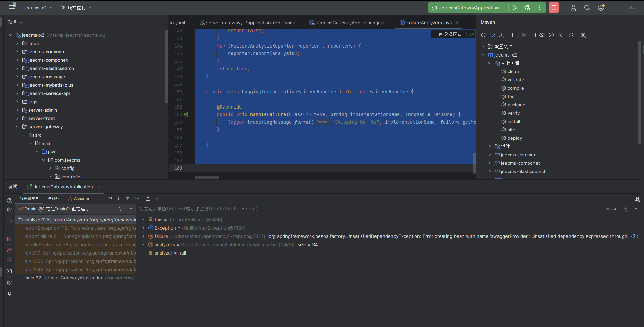The width and height of the screenshot is (644, 327).
Task: Click the red Stop button in top toolbar
Action: (554, 8)
